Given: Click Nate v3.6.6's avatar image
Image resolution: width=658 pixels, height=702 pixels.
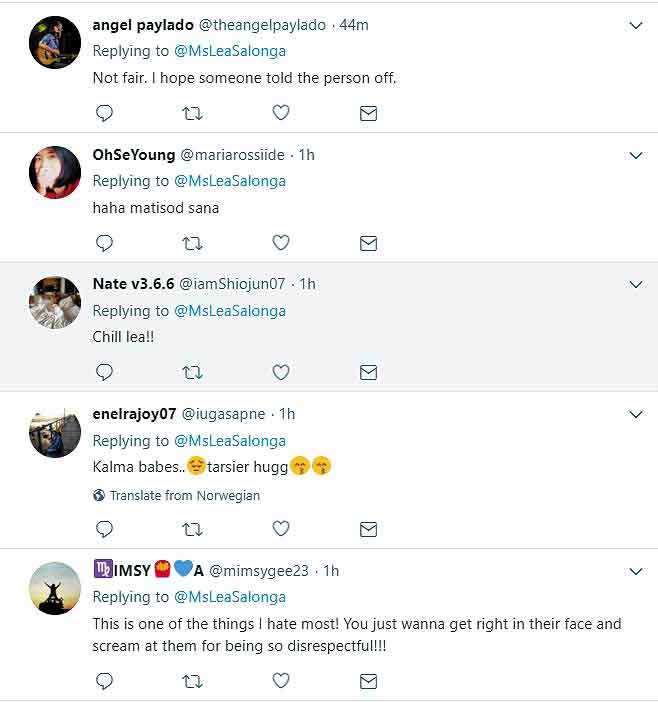Looking at the screenshot, I should [55, 301].
